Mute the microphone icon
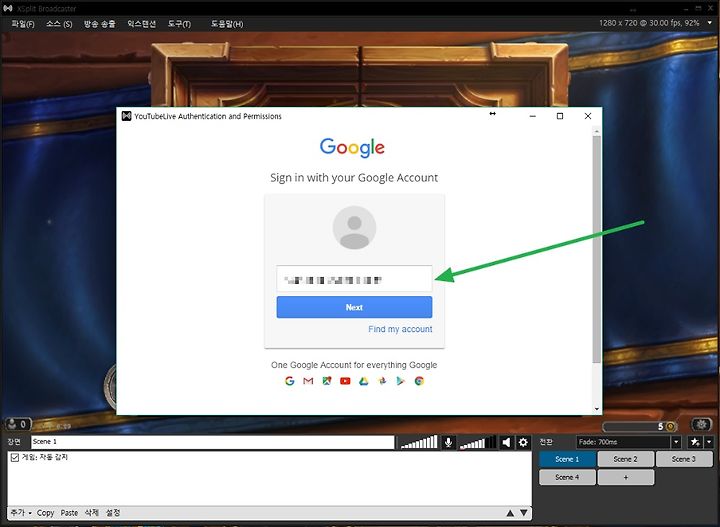Screen dimensions: 720x527 point(449,442)
